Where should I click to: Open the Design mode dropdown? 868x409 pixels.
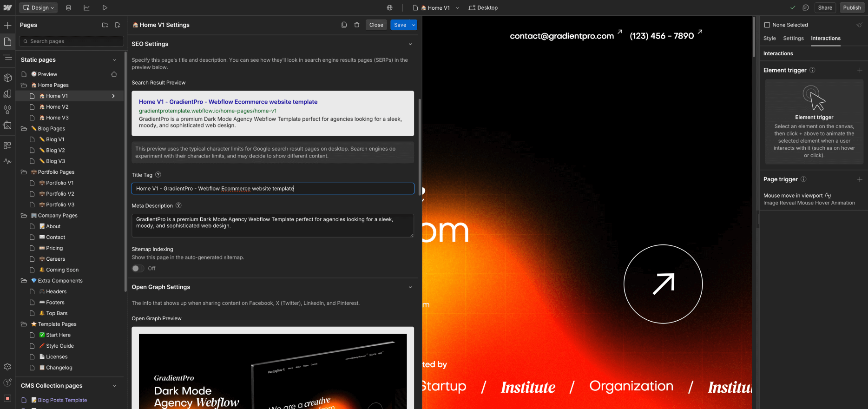click(39, 7)
